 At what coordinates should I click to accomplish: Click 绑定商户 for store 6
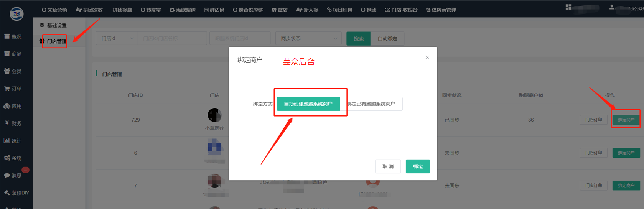click(x=626, y=153)
